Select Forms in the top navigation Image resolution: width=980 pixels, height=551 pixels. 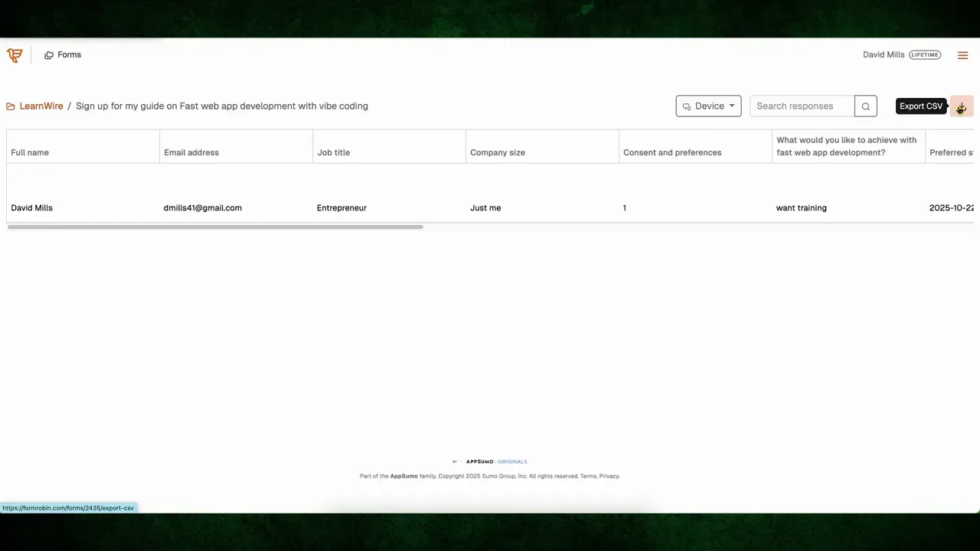point(69,54)
